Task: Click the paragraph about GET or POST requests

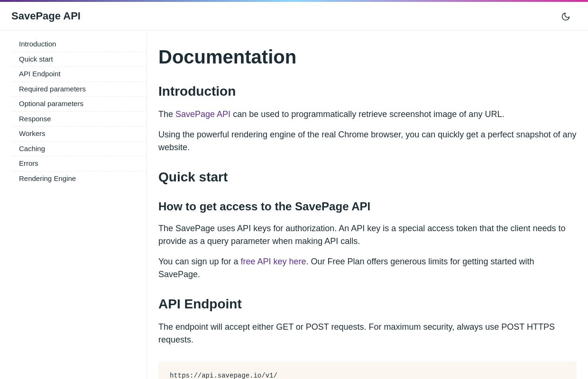Action: coord(367,334)
